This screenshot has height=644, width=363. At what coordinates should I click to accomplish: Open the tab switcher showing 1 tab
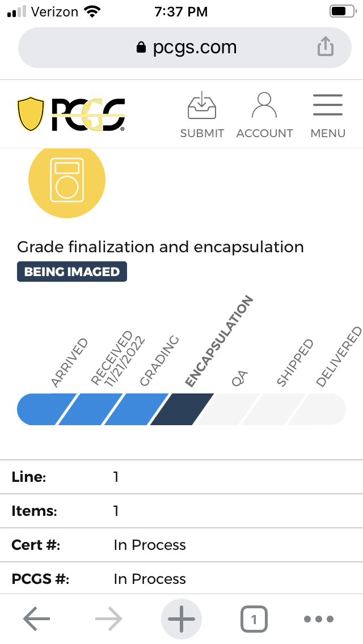(254, 619)
